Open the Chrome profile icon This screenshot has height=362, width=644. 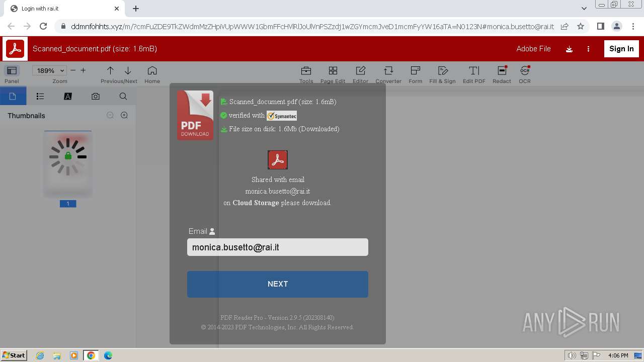pos(616,26)
